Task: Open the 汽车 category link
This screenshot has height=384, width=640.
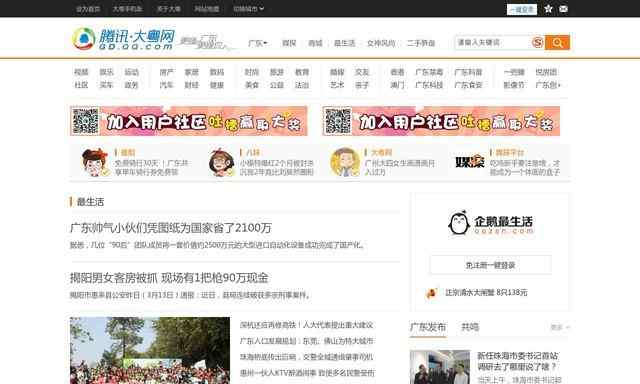Action: coord(167,85)
